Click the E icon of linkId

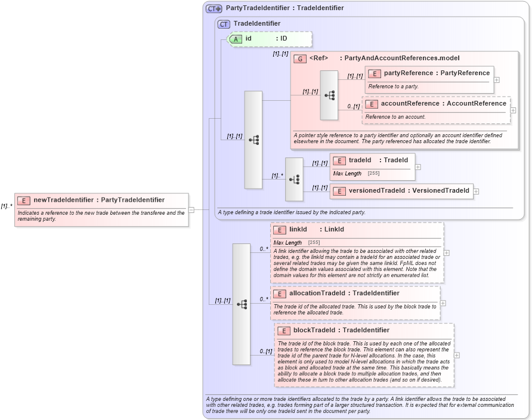279,230
